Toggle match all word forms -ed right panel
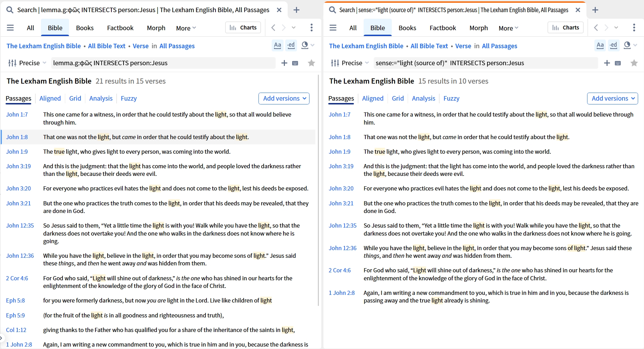 coord(613,45)
